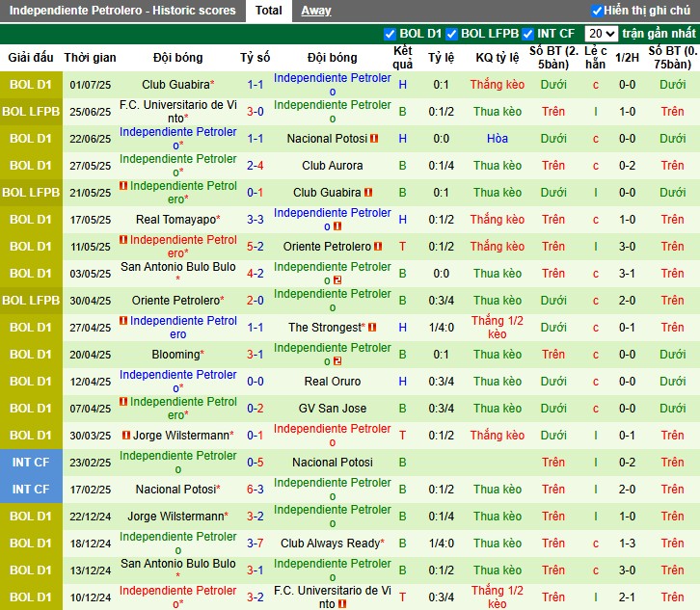Select BOL LFPB league cell on 25/06/25
700x610 pixels.
pyautogui.click(x=31, y=112)
